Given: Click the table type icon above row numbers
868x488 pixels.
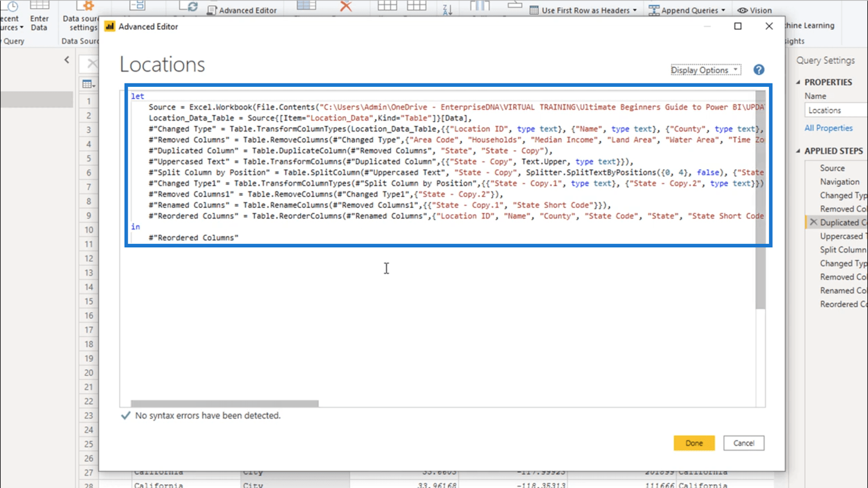Looking at the screenshot, I should click(x=88, y=84).
